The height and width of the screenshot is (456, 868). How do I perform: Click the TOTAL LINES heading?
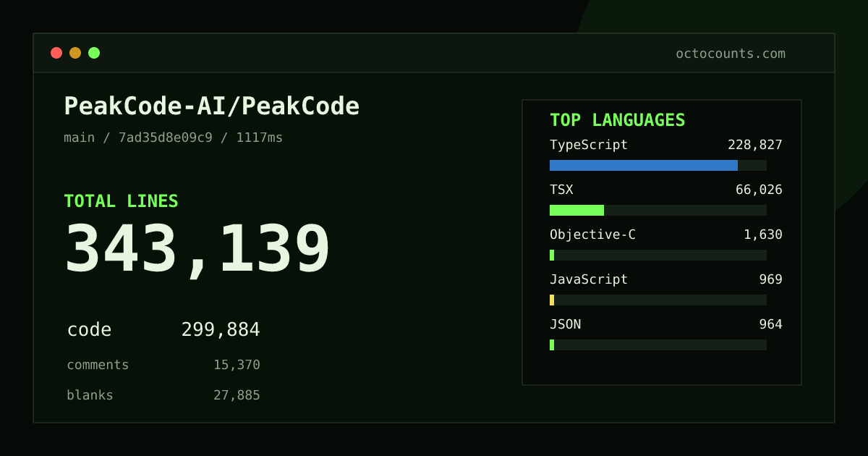[x=121, y=201]
